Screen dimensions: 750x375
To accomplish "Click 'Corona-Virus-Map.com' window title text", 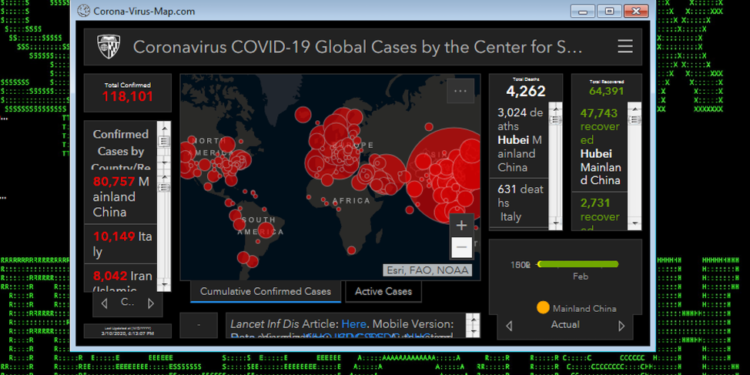I will pyautogui.click(x=144, y=11).
